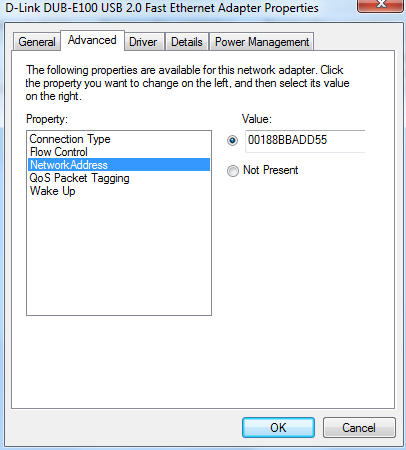Switch to the General tab

tap(37, 42)
